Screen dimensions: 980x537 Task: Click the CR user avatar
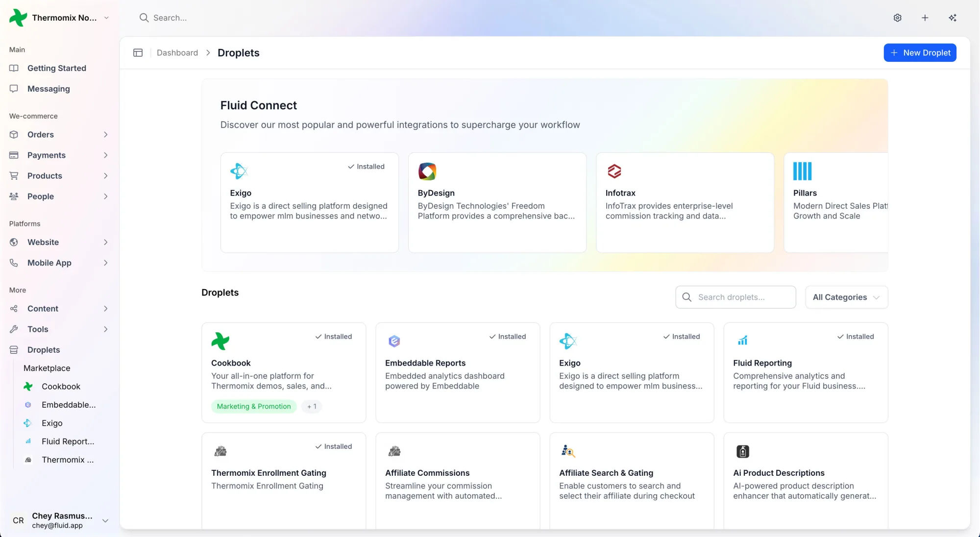click(18, 520)
